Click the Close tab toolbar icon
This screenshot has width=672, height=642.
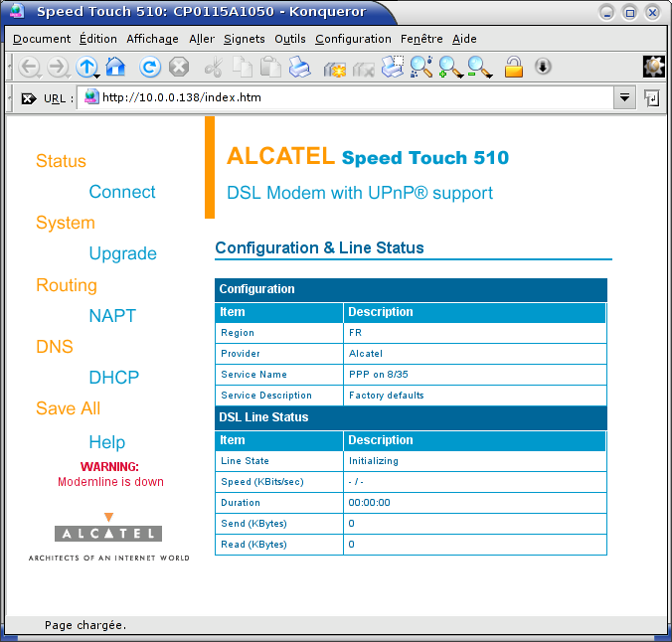point(364,69)
